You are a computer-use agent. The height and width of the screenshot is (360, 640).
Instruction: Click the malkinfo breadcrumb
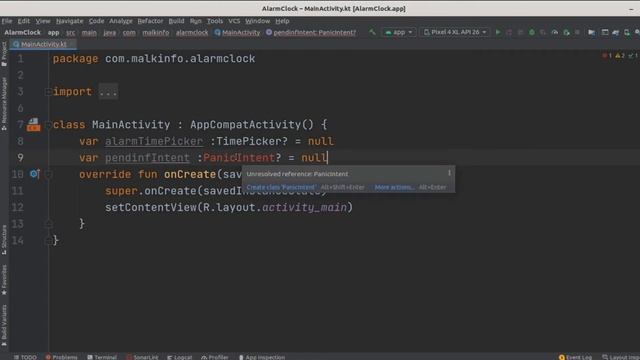[x=156, y=32]
